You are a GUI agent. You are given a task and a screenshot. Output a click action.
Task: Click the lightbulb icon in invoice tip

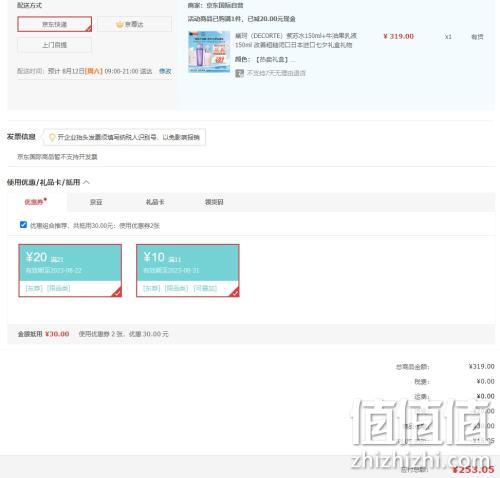pos(52,137)
